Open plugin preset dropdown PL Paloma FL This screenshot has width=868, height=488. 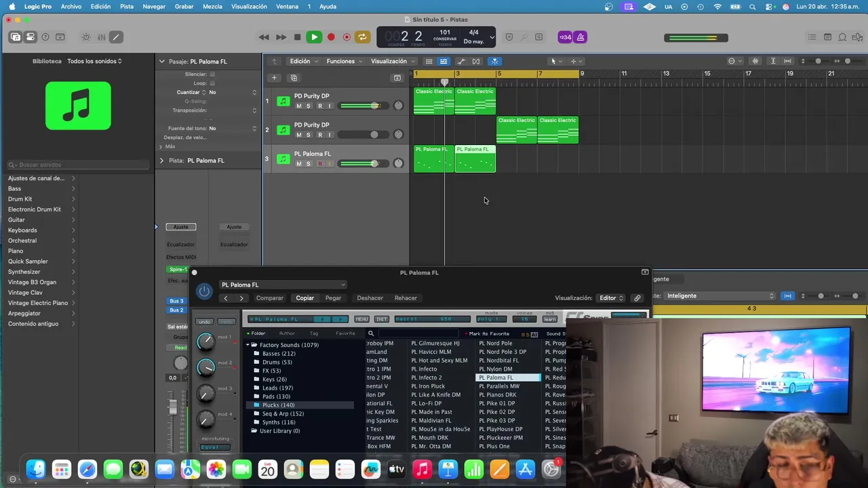pos(283,285)
